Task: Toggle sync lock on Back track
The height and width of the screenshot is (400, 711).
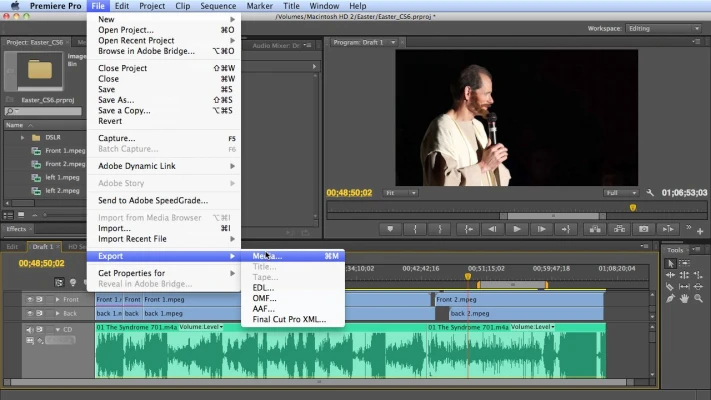Action: click(39, 313)
